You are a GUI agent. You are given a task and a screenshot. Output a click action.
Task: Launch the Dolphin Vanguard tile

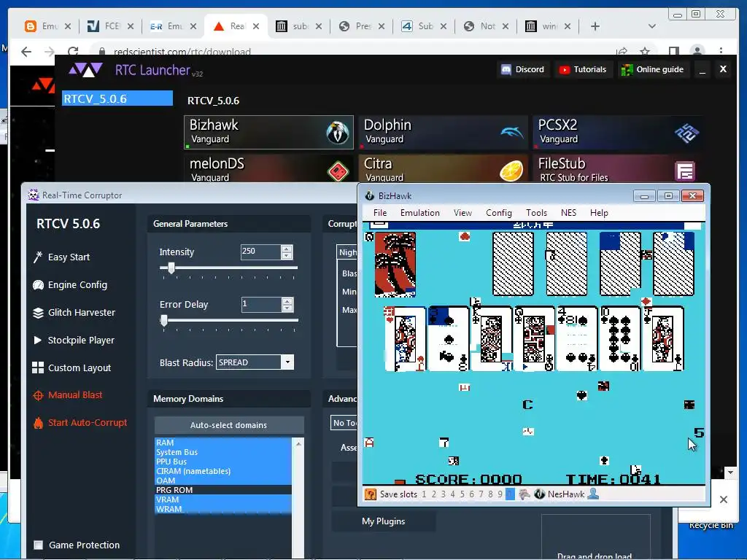[443, 132]
